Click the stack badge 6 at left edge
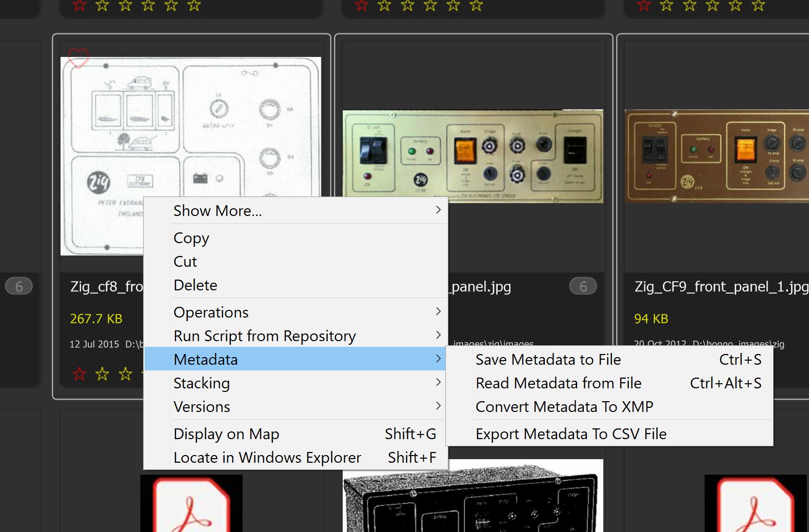This screenshot has height=532, width=809. [19, 286]
